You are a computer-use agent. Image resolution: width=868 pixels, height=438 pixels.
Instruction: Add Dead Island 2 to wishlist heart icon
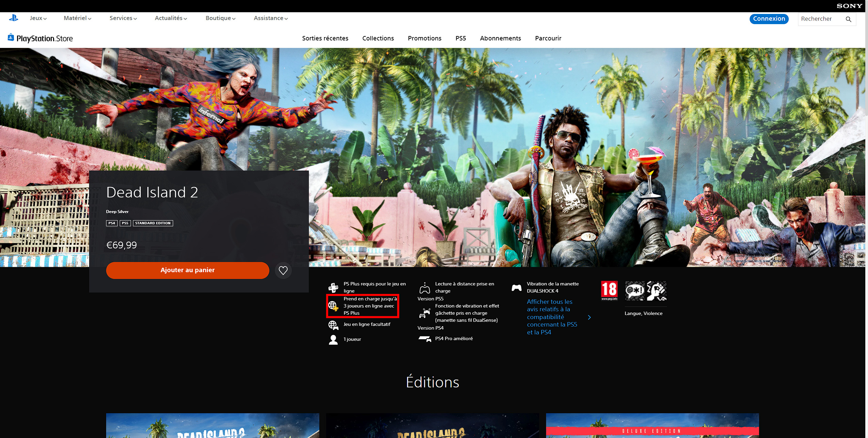point(283,270)
